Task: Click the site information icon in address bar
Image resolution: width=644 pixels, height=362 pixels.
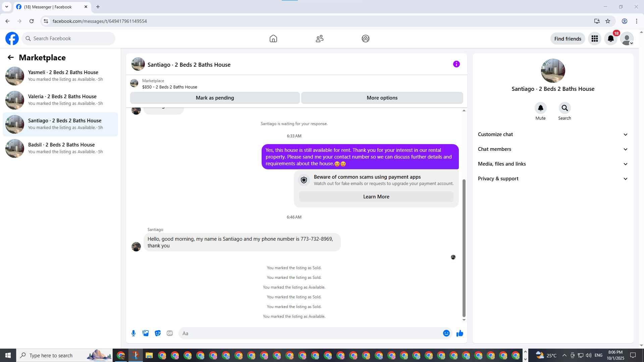Action: (46, 21)
